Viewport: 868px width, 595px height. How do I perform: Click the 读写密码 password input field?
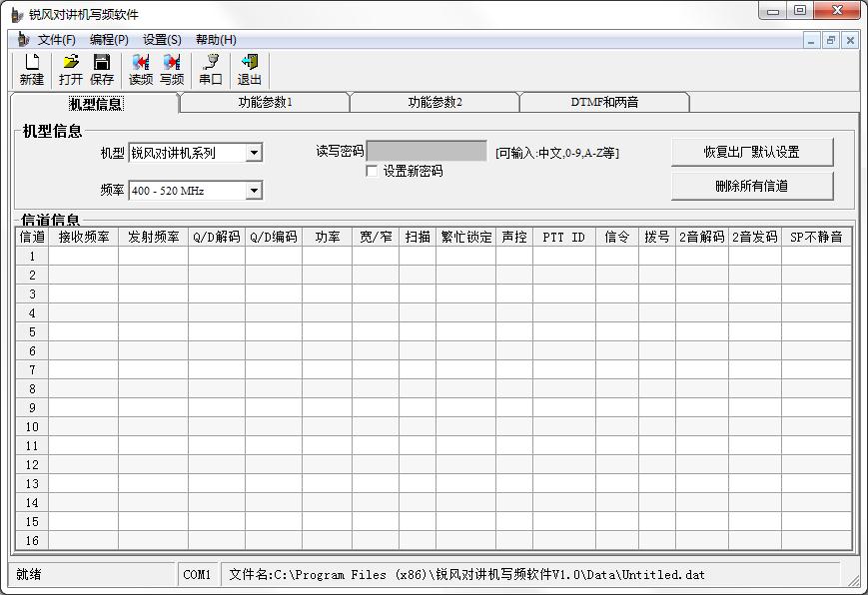click(427, 151)
